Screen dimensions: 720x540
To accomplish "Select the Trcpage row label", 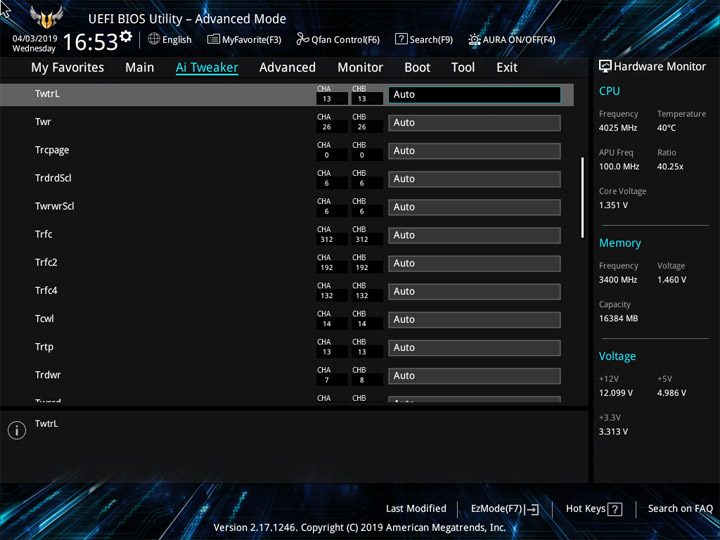I will click(52, 150).
